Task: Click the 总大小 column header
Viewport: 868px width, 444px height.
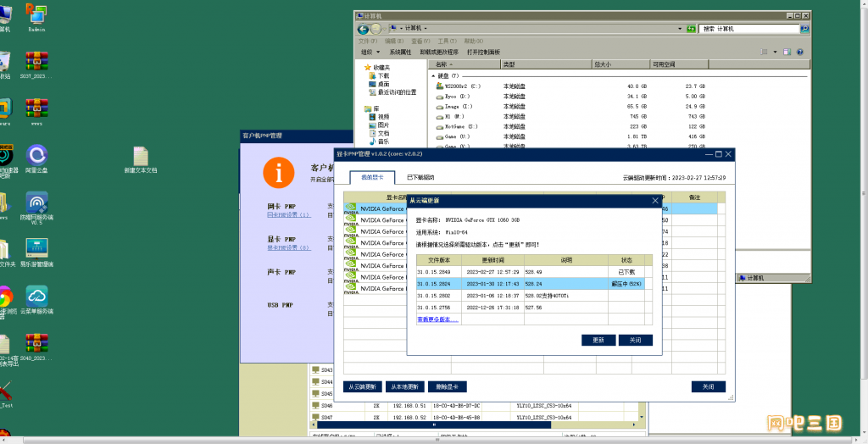Action: tap(620, 64)
